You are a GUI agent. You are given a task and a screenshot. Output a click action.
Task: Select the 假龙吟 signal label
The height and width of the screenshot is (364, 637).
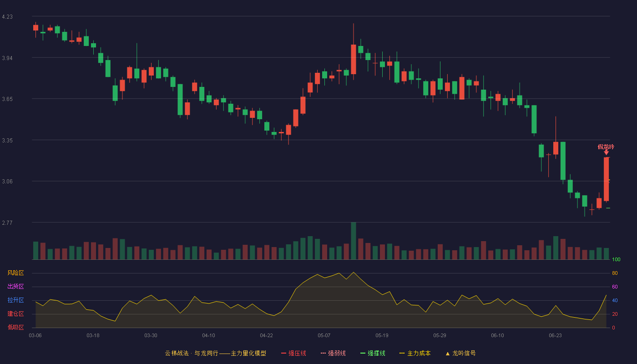tap(606, 147)
